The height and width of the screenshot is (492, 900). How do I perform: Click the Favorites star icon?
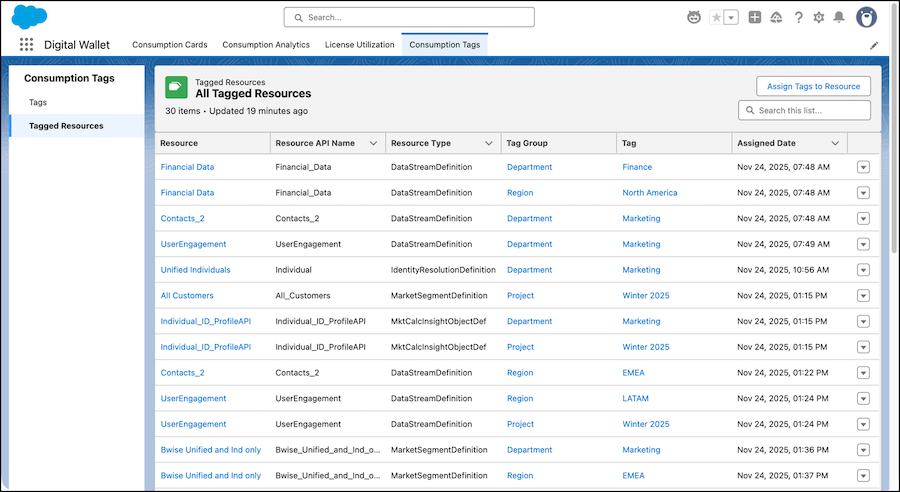pos(716,18)
